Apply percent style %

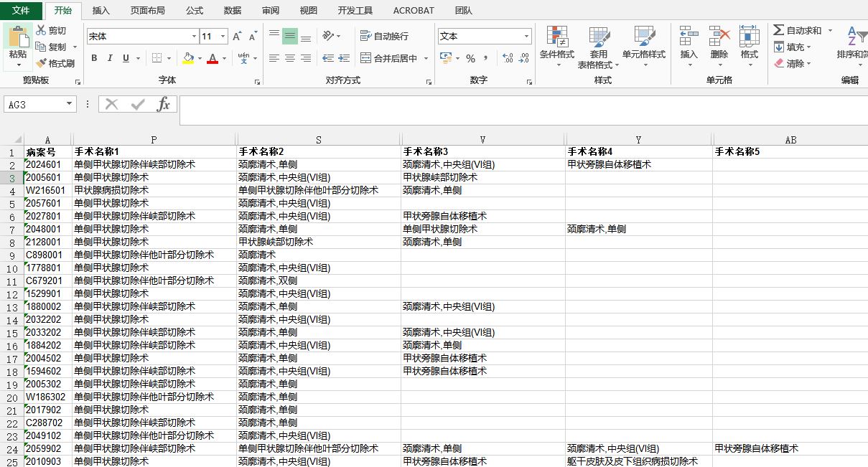coord(471,58)
